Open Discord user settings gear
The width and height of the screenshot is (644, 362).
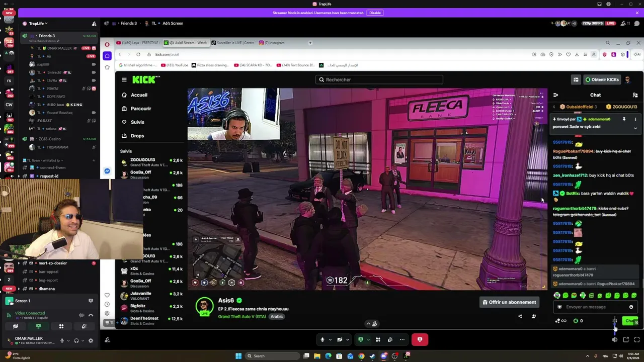91,340
